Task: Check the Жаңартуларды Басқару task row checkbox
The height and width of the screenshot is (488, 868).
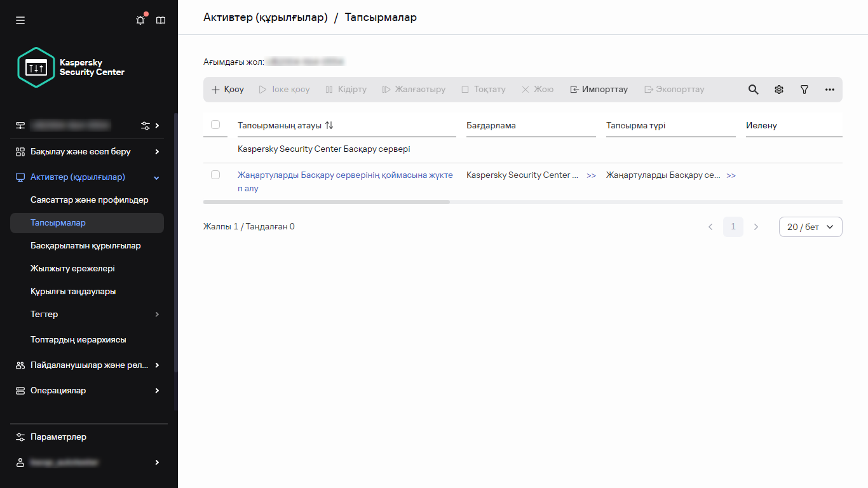Action: (x=215, y=175)
